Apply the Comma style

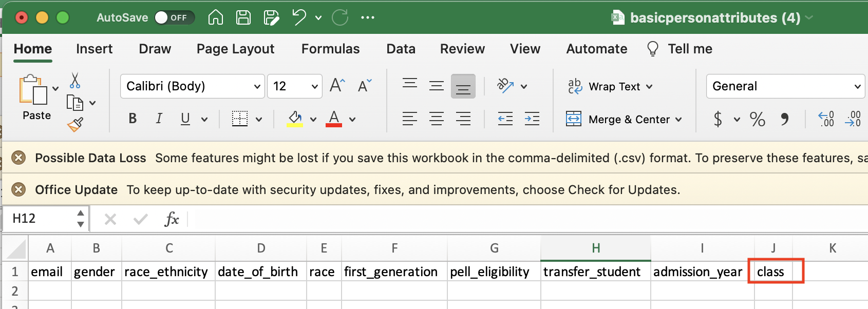784,119
